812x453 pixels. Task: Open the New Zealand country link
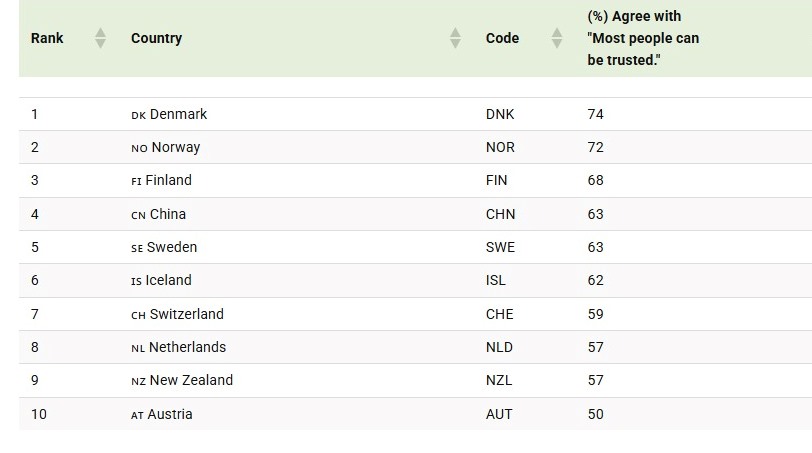coord(191,380)
